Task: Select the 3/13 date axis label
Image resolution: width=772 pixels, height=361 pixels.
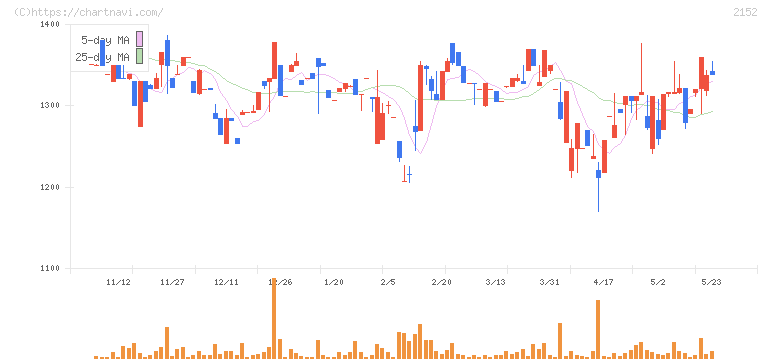Action: [x=495, y=282]
